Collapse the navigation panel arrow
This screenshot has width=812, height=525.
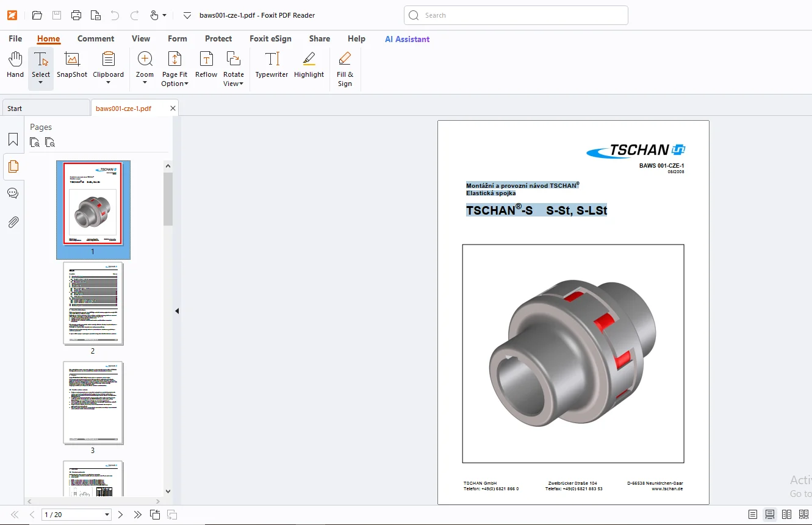[177, 311]
